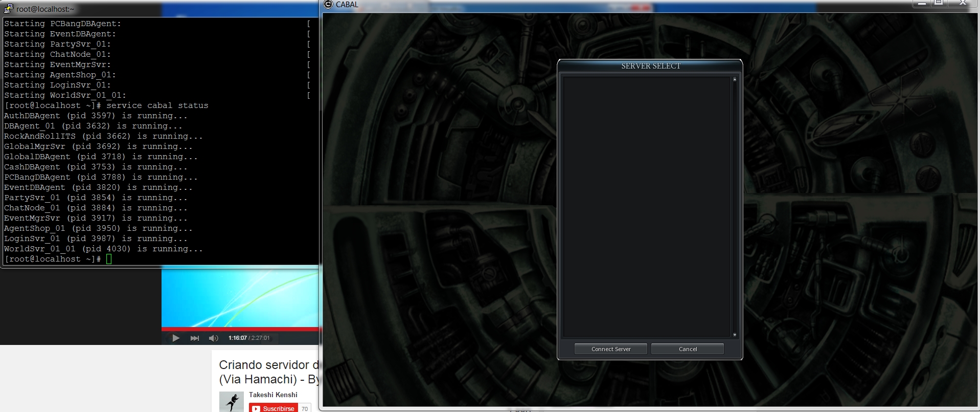The image size is (980, 412).
Task: Click the terminal command prompt cursor
Action: coord(109,259)
